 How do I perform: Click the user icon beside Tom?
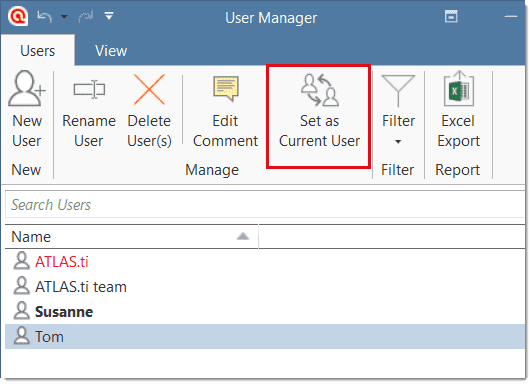22,336
